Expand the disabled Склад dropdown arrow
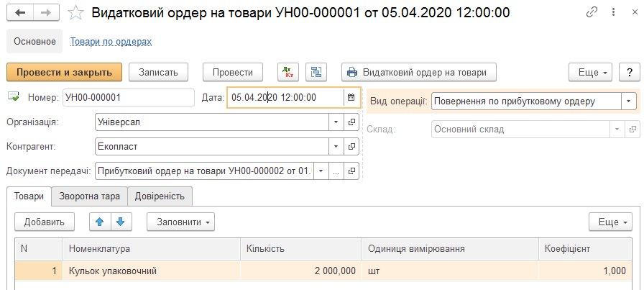The height and width of the screenshot is (290, 644). (x=617, y=129)
